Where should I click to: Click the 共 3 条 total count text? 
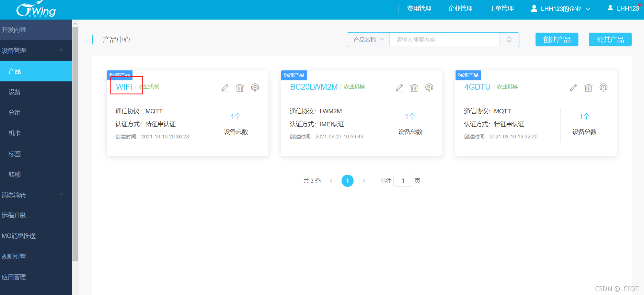click(312, 181)
